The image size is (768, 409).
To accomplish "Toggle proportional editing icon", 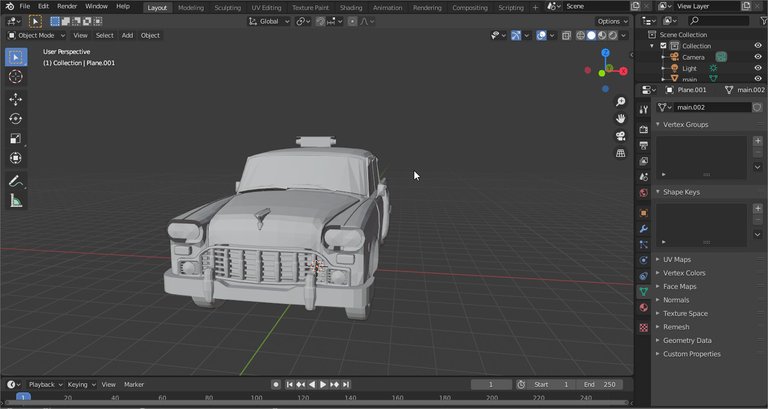I will pyautogui.click(x=352, y=22).
